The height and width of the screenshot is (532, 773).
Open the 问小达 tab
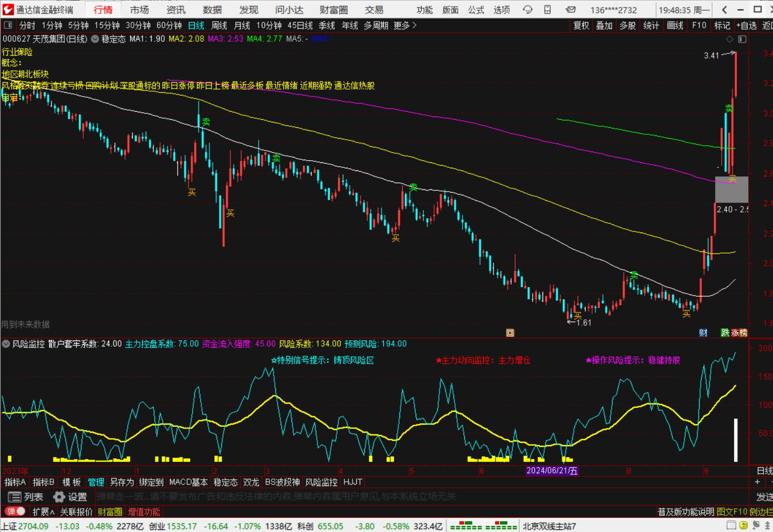click(289, 10)
